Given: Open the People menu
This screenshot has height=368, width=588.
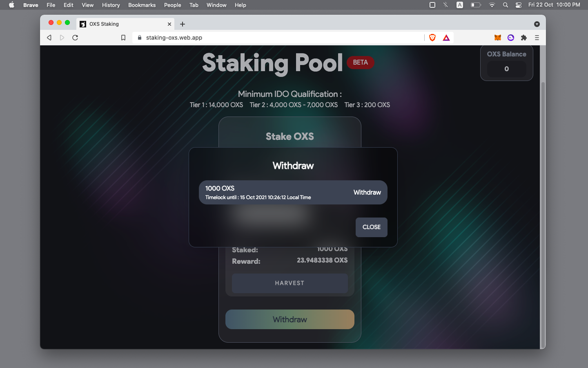Looking at the screenshot, I should 173,5.
